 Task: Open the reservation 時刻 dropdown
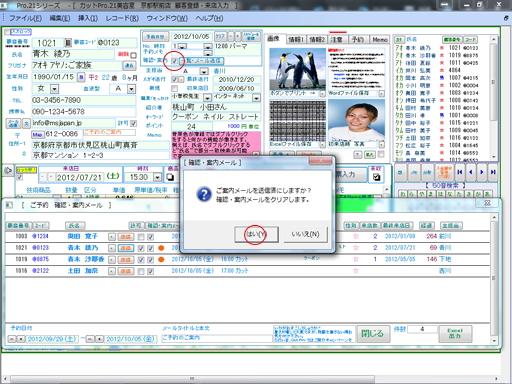click(x=208, y=46)
